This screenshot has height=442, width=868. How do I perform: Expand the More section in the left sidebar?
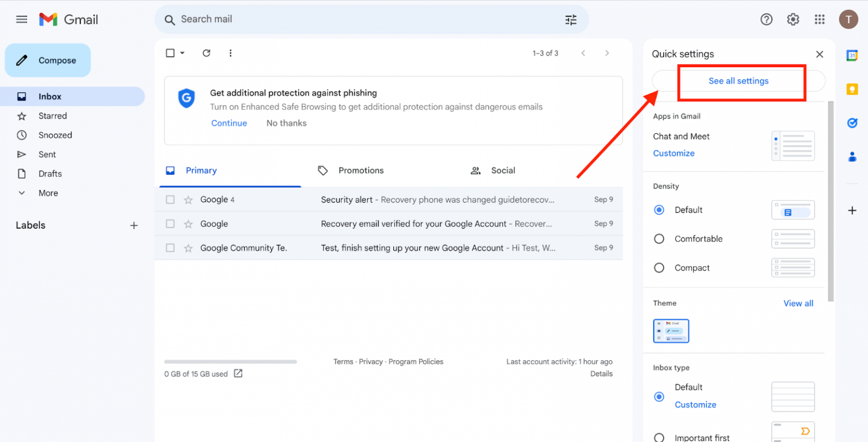coord(48,192)
